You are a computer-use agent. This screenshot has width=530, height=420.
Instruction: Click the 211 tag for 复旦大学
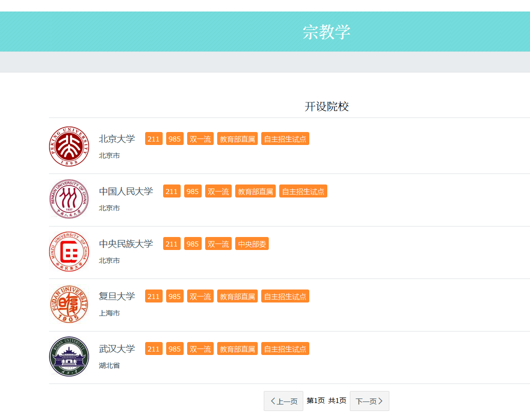154,296
